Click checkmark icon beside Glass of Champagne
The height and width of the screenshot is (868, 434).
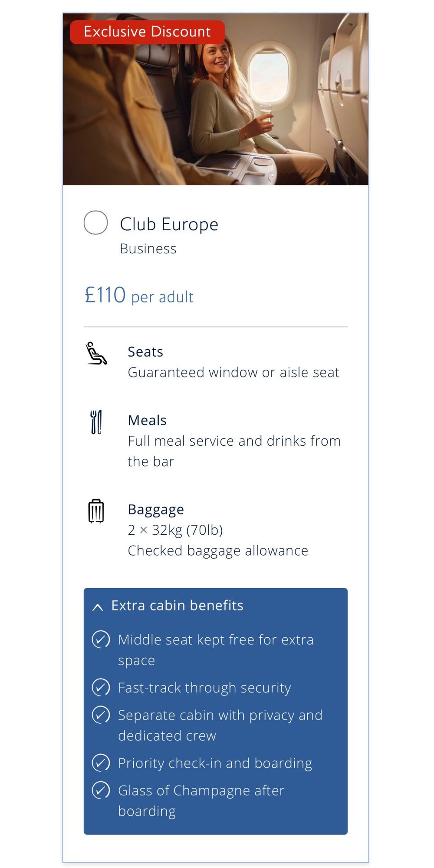point(101,791)
